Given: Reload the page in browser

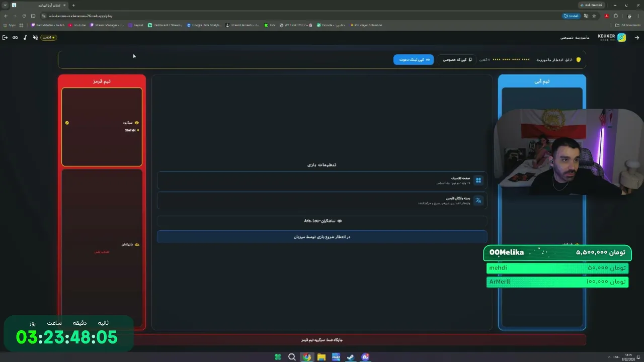Looking at the screenshot, I should (x=24, y=16).
